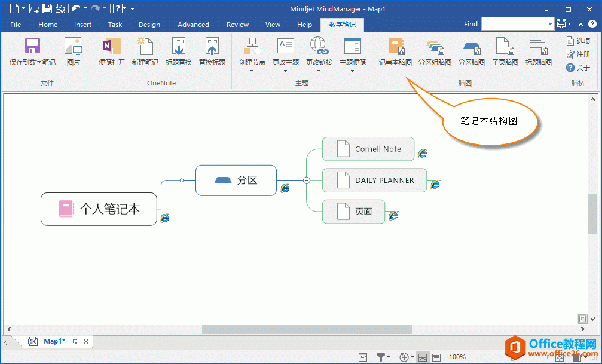This screenshot has height=364, width=602.
Task: Click the 选项 button
Action: [x=579, y=41]
